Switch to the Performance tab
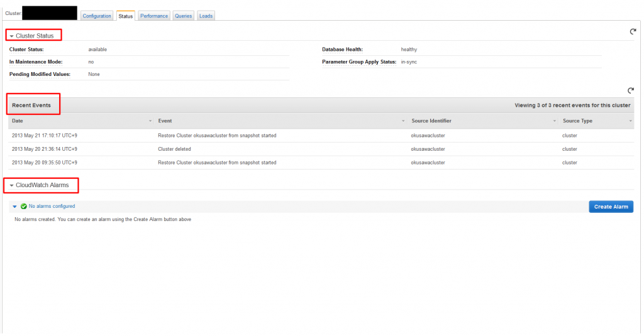 tap(154, 16)
